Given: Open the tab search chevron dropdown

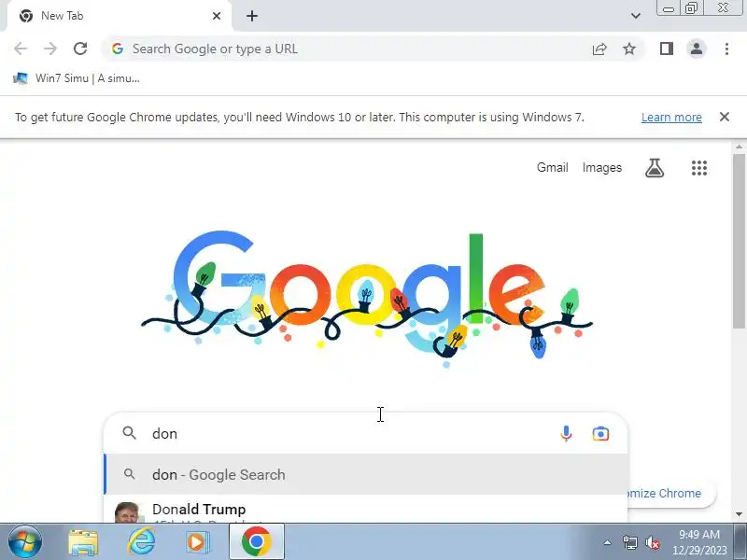Looking at the screenshot, I should (x=636, y=16).
